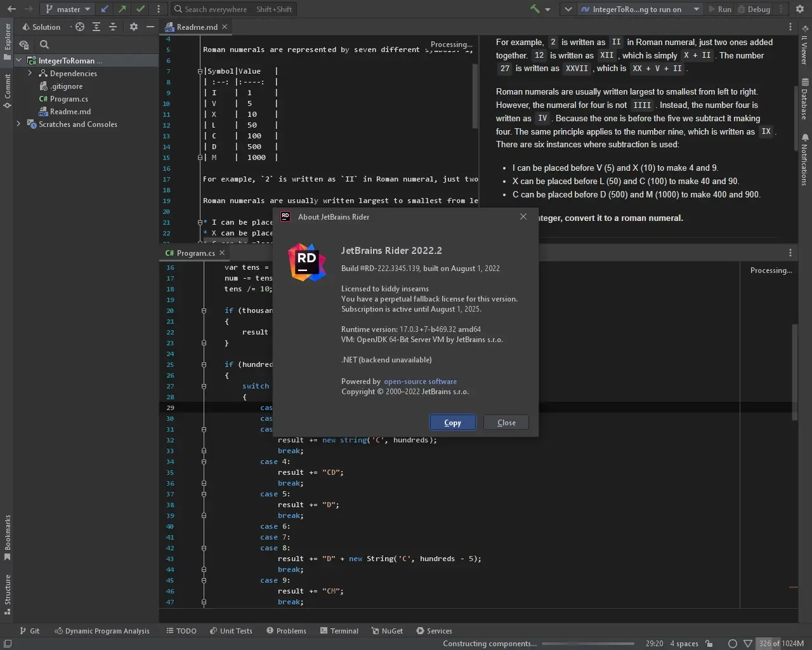This screenshot has height=650, width=812.
Task: Build solution with the hammer icon
Action: coord(535,10)
